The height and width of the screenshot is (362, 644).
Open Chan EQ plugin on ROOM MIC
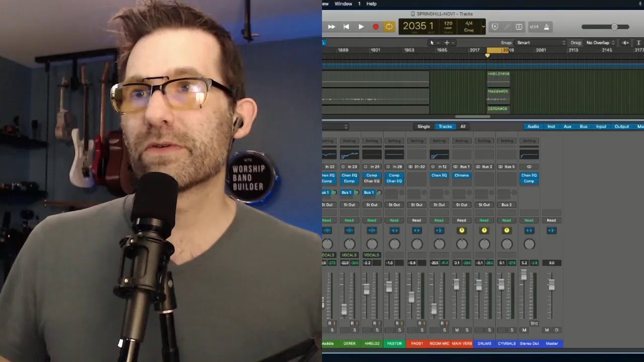pyautogui.click(x=439, y=175)
